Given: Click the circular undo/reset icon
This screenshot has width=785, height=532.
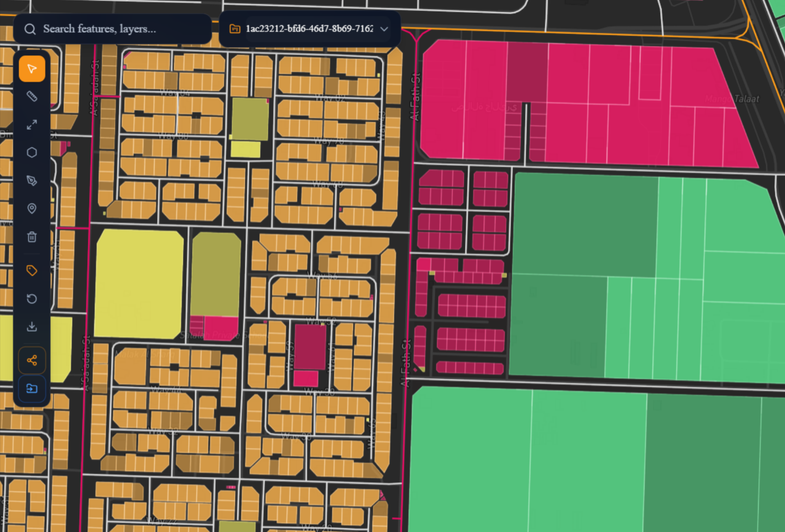Looking at the screenshot, I should pyautogui.click(x=32, y=299).
